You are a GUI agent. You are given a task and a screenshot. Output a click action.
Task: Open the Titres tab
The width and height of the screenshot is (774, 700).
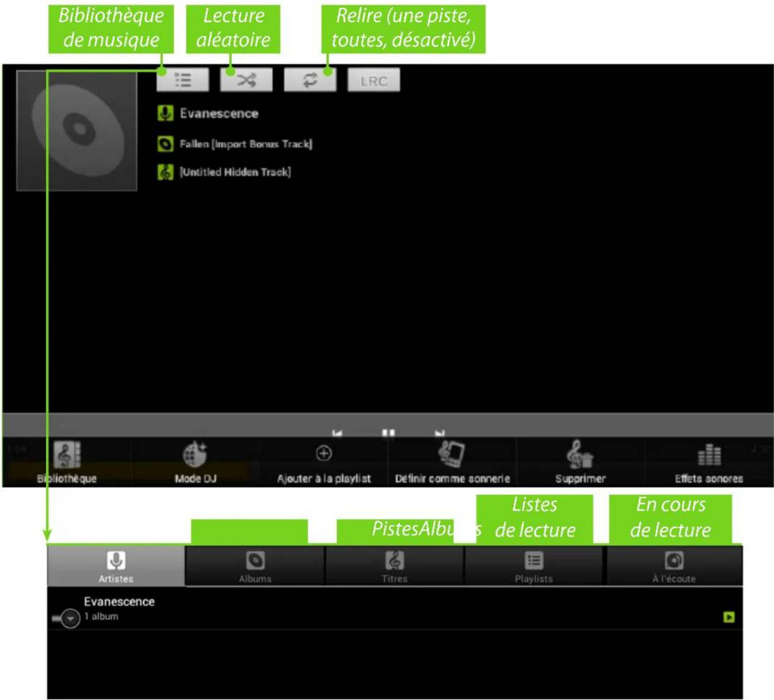395,566
